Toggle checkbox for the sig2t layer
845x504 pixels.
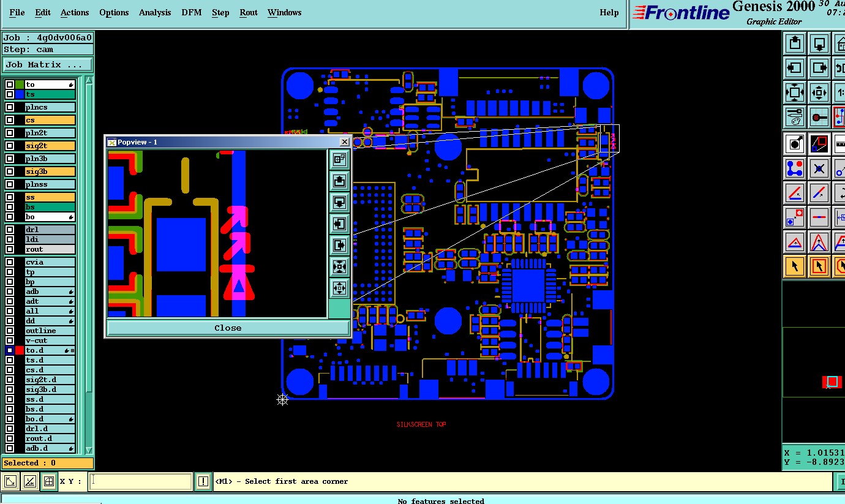10,146
